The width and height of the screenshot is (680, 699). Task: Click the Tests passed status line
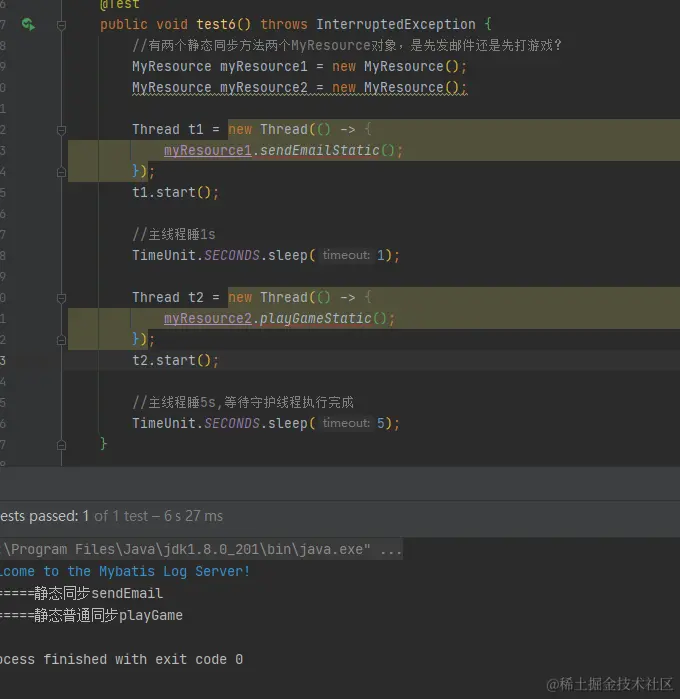click(x=111, y=516)
